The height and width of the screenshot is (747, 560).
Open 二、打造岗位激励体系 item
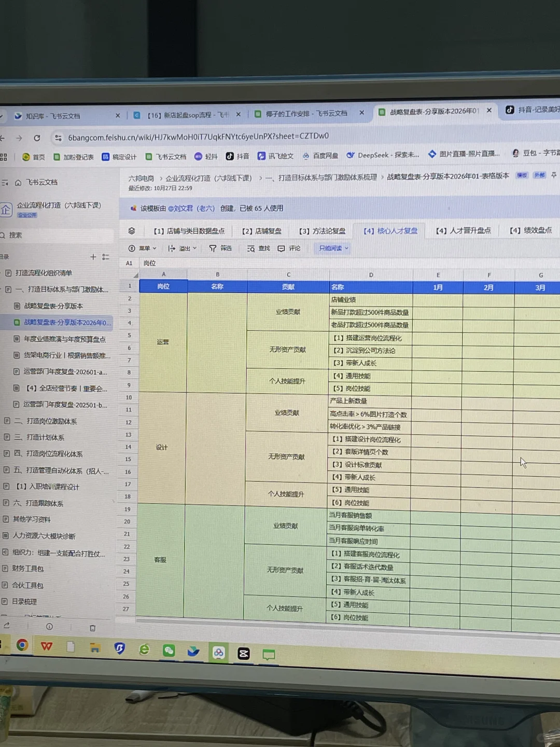click(x=45, y=421)
